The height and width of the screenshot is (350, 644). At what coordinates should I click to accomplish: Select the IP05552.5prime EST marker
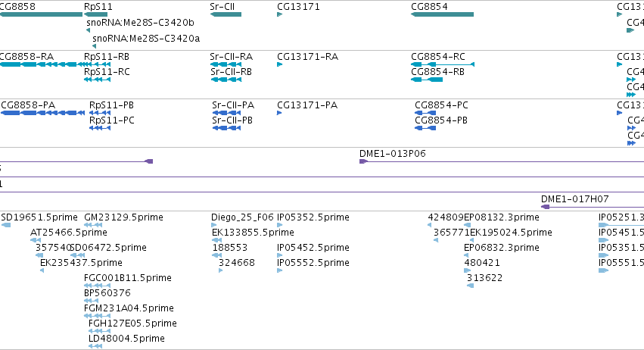280,270
